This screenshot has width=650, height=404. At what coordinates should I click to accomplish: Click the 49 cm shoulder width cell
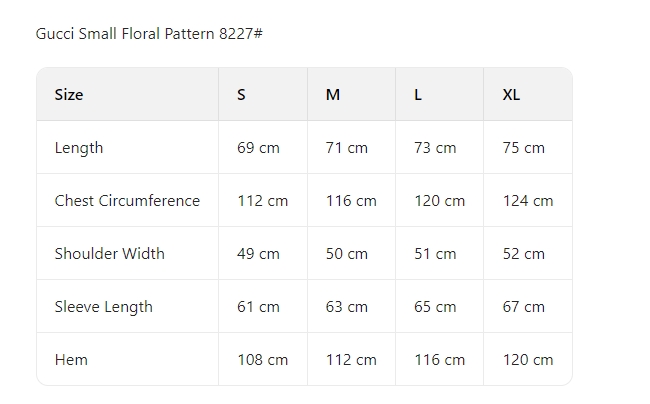pos(258,254)
